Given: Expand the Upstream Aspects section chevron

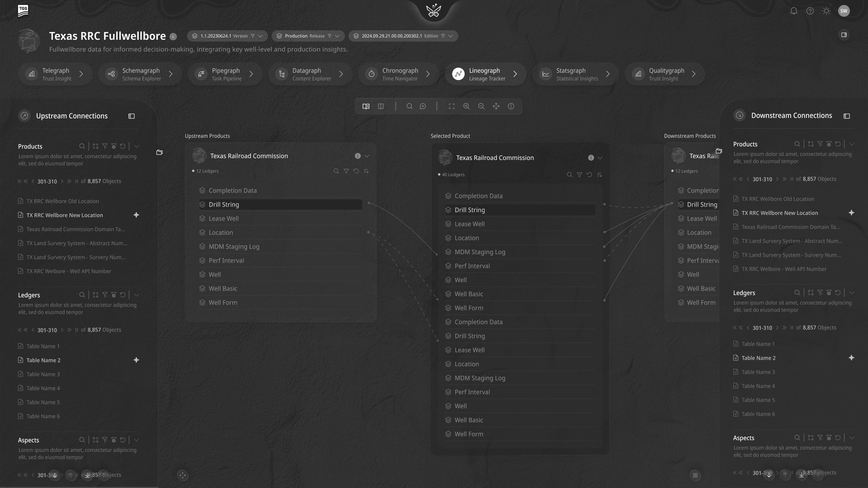Looking at the screenshot, I should click(137, 440).
